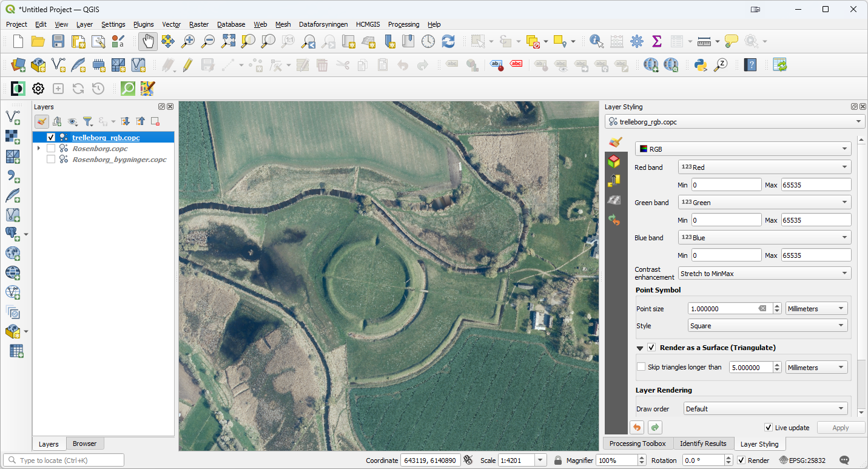Viewport: 868px width, 469px height.
Task: Uncheck the trelleborg_rgb.copc layer visibility
Action: [x=51, y=138]
